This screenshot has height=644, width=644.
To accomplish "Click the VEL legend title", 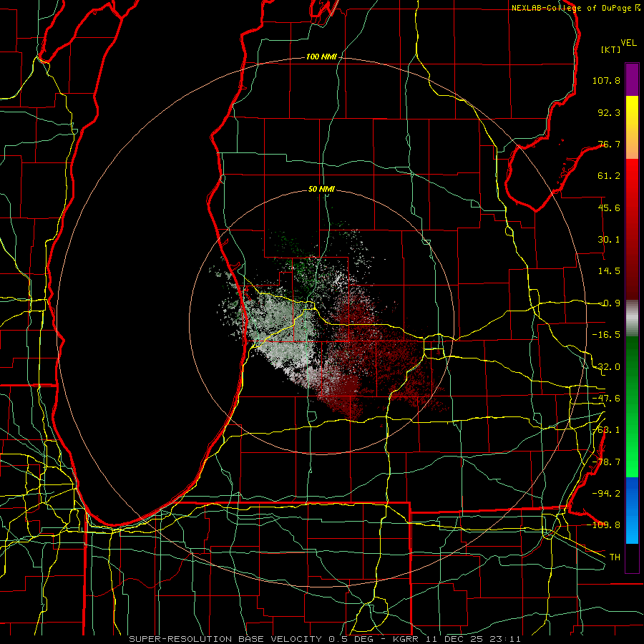I will pyautogui.click(x=628, y=43).
